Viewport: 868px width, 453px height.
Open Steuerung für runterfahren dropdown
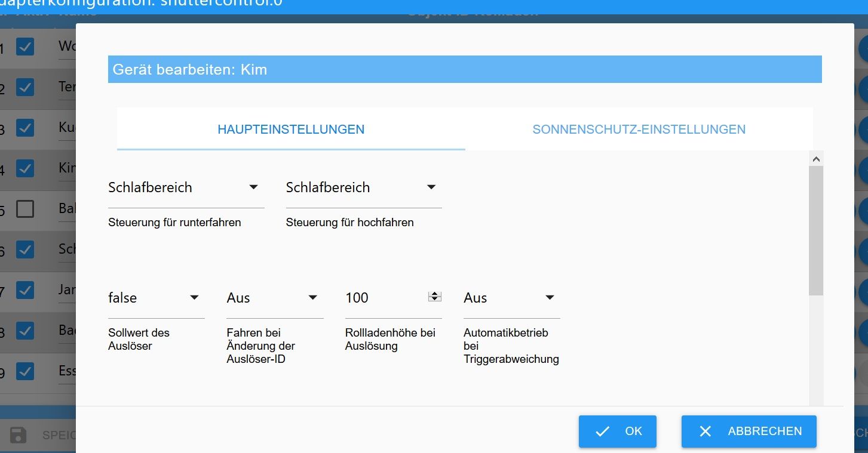click(x=186, y=187)
